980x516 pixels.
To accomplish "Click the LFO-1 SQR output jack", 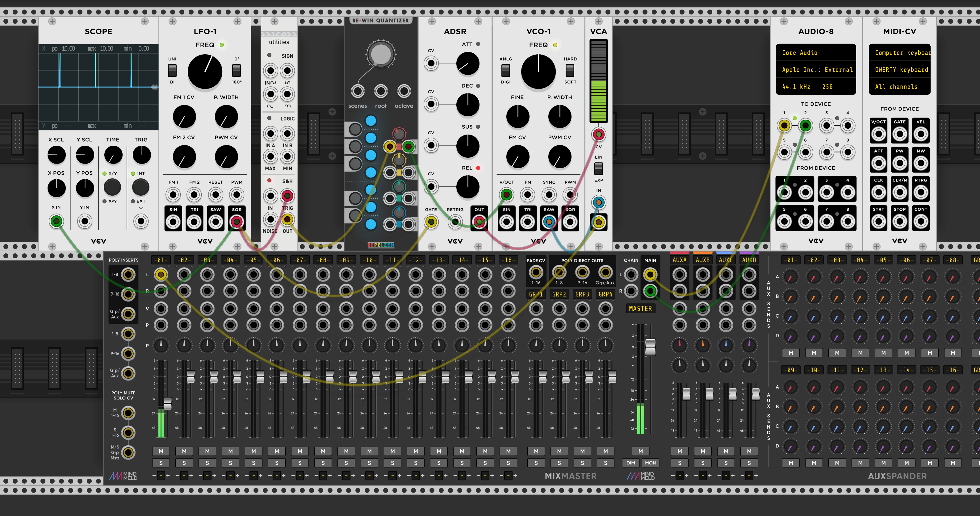I will (x=237, y=222).
